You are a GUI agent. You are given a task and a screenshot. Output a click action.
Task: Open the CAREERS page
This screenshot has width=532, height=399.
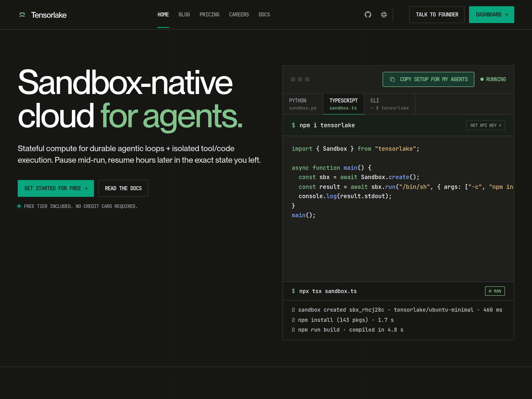tap(239, 15)
